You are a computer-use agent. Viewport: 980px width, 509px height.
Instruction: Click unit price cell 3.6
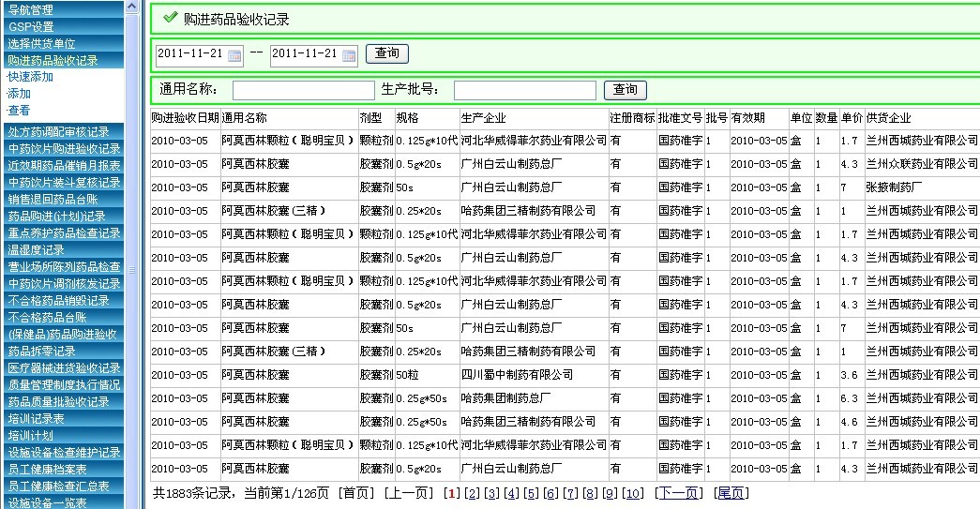pyautogui.click(x=850, y=375)
